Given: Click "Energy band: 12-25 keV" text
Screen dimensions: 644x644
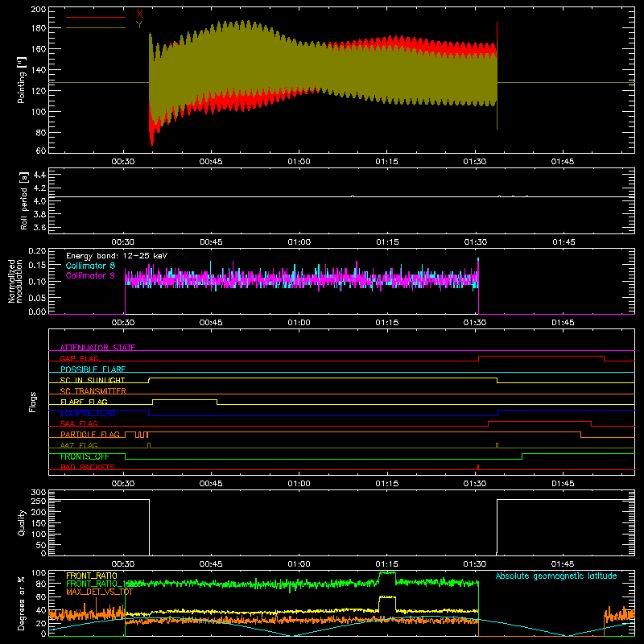Looking at the screenshot, I should (x=117, y=256).
